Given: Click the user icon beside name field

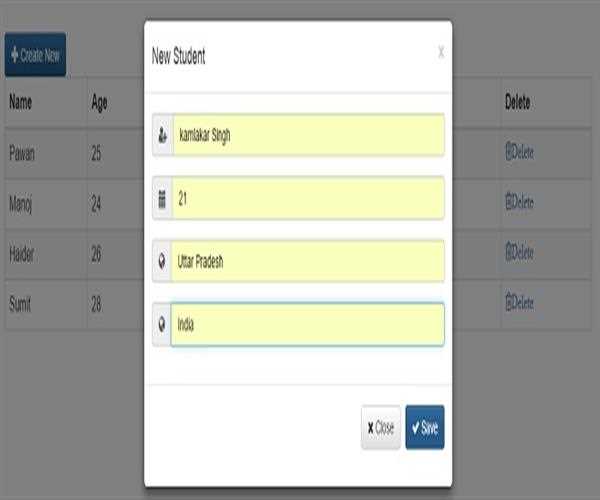Looking at the screenshot, I should point(162,136).
